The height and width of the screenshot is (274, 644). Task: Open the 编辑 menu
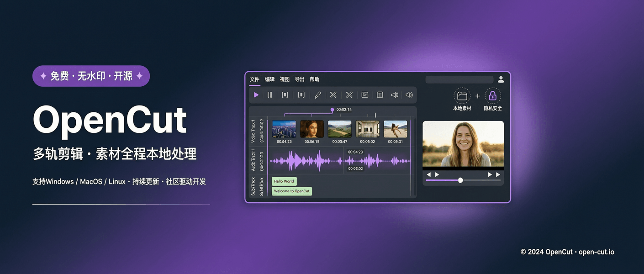[x=270, y=79]
